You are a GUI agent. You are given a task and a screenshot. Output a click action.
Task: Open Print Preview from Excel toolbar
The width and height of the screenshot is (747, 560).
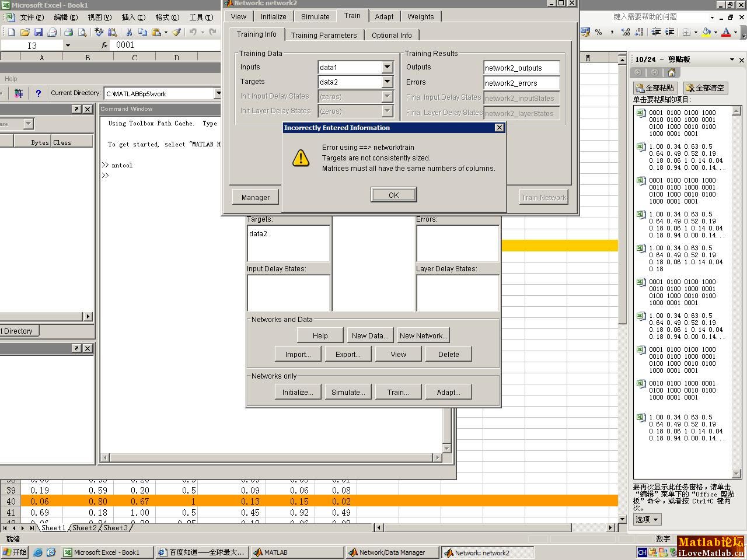(x=82, y=32)
